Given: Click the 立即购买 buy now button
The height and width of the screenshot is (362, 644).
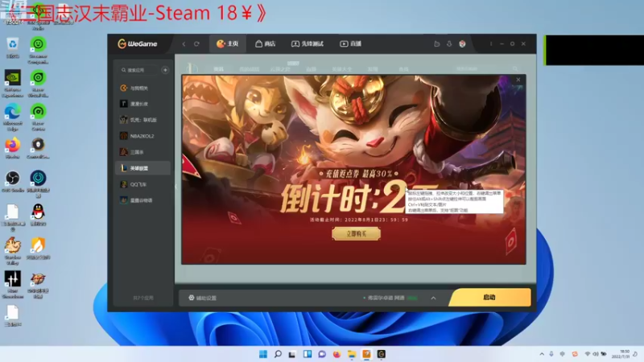Looking at the screenshot, I should coord(356,233).
